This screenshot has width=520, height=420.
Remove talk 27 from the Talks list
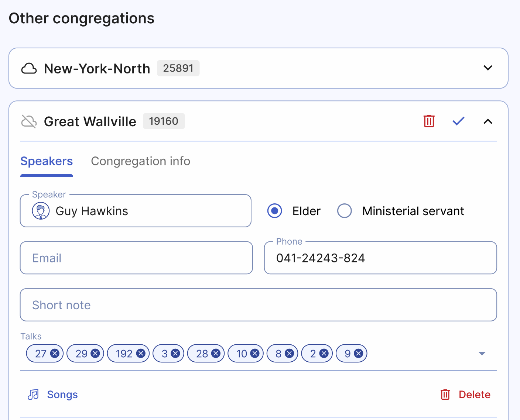click(x=55, y=353)
